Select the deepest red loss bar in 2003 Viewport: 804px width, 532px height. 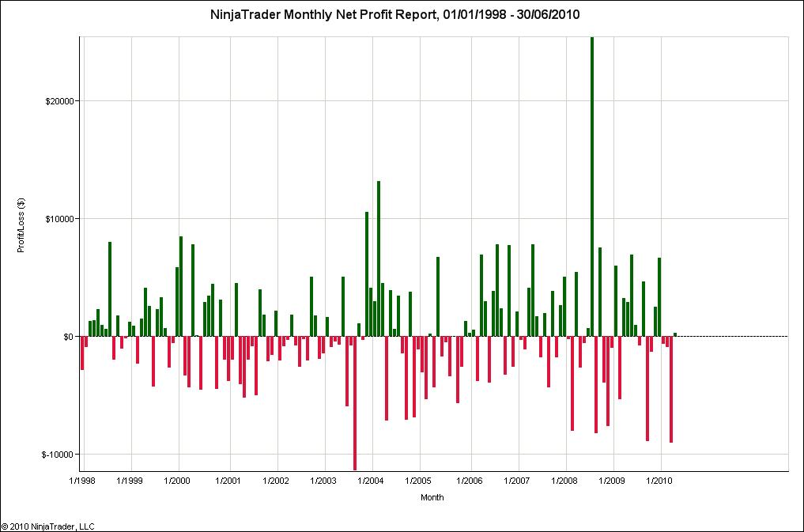coord(355,403)
